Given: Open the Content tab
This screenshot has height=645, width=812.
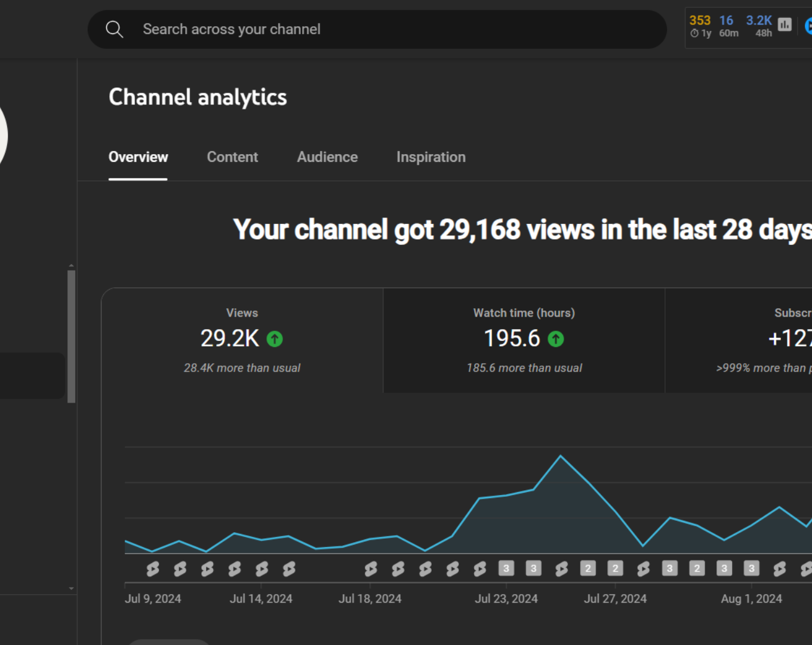Looking at the screenshot, I should tap(232, 157).
